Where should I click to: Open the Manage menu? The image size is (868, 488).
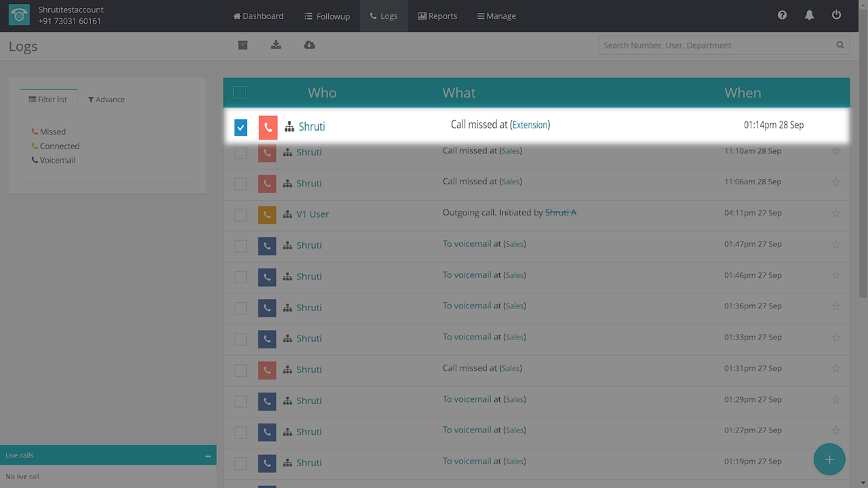(x=496, y=16)
